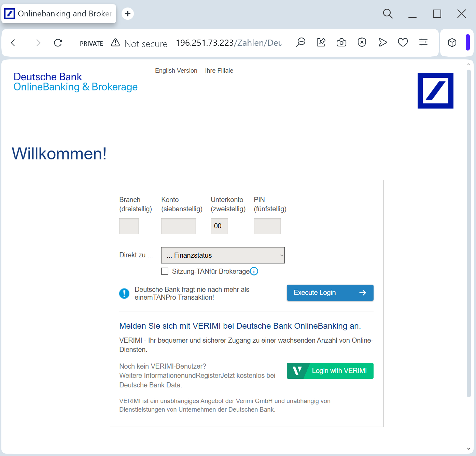Open the snapshot camera icon
476x456 pixels.
click(x=341, y=42)
